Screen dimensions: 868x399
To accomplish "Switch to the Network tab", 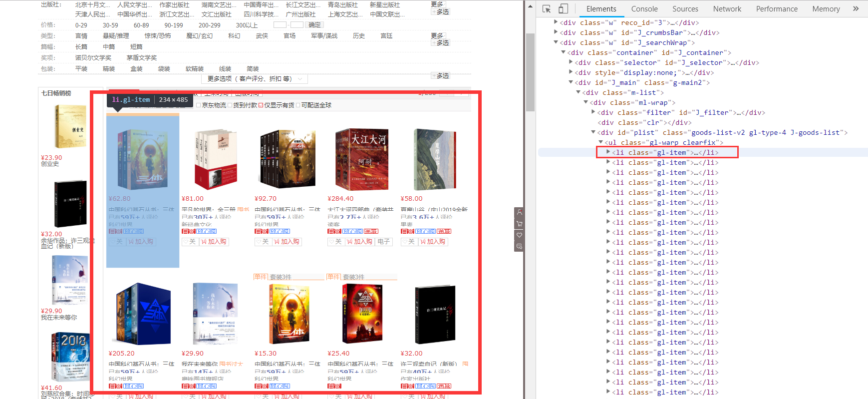I will click(727, 9).
